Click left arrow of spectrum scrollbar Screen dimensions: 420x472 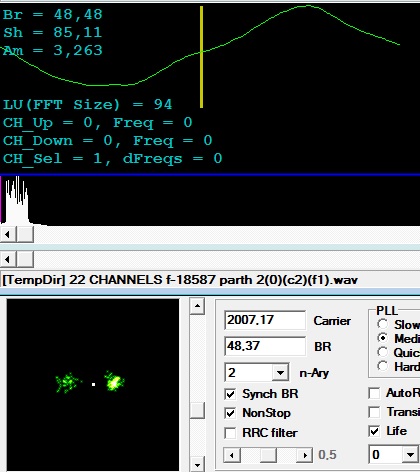[7, 234]
